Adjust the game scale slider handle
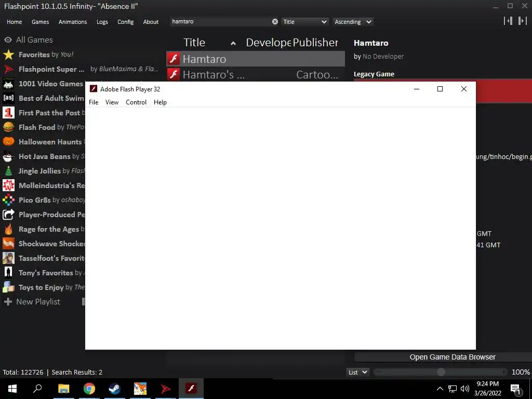The width and height of the screenshot is (532, 399). 441,372
